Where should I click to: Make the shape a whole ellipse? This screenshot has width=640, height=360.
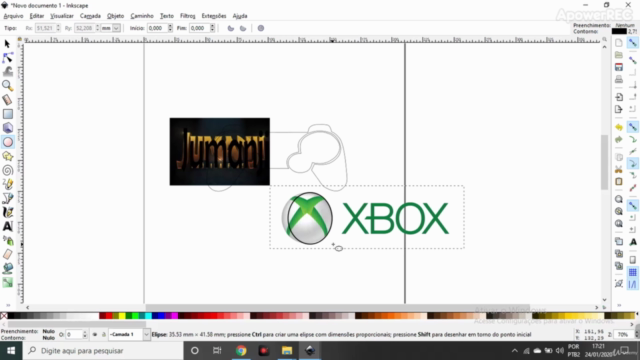[x=261, y=28]
